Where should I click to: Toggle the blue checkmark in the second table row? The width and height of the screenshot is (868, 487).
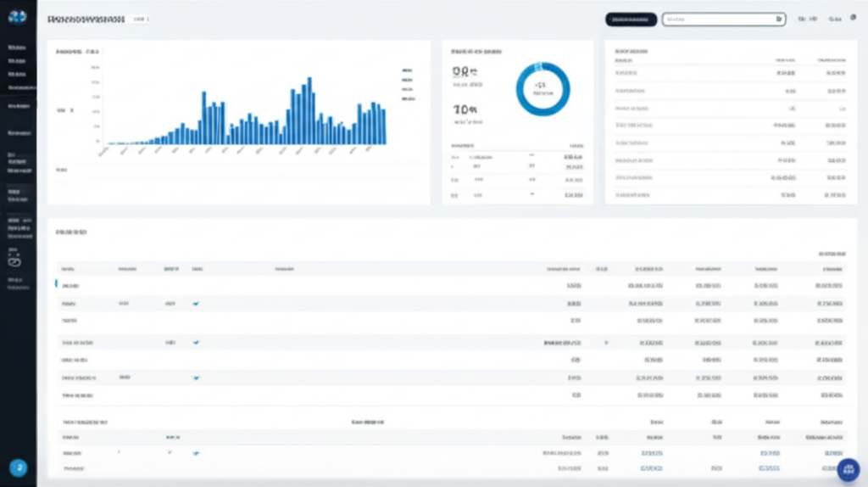pyautogui.click(x=196, y=303)
